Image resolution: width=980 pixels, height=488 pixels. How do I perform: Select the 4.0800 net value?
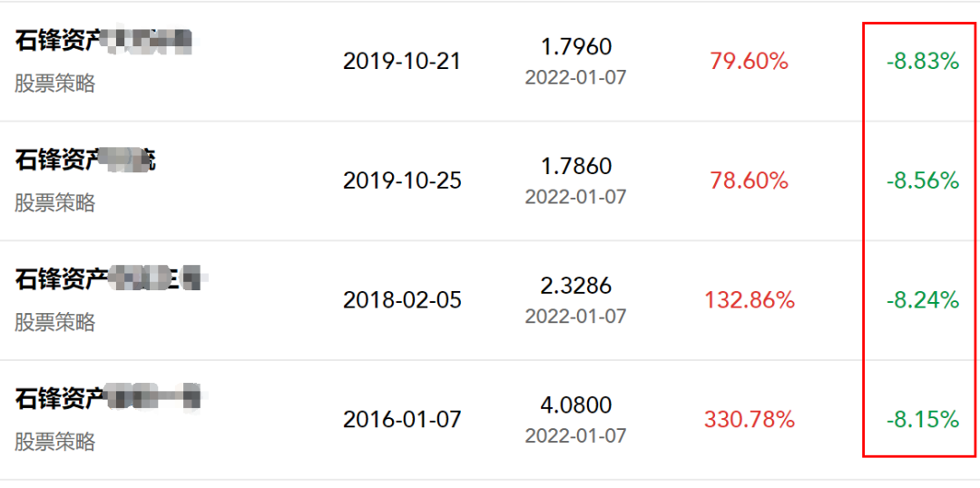pos(576,405)
